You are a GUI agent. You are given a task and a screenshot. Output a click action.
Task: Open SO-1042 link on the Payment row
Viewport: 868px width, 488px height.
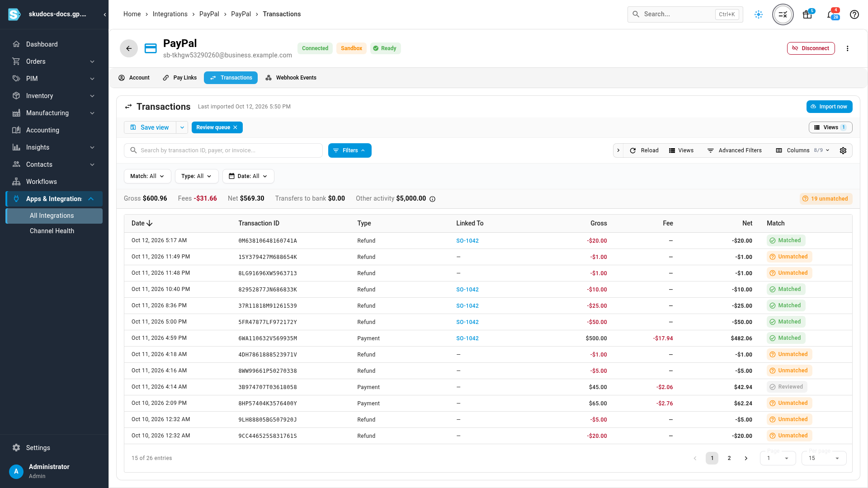click(x=467, y=338)
